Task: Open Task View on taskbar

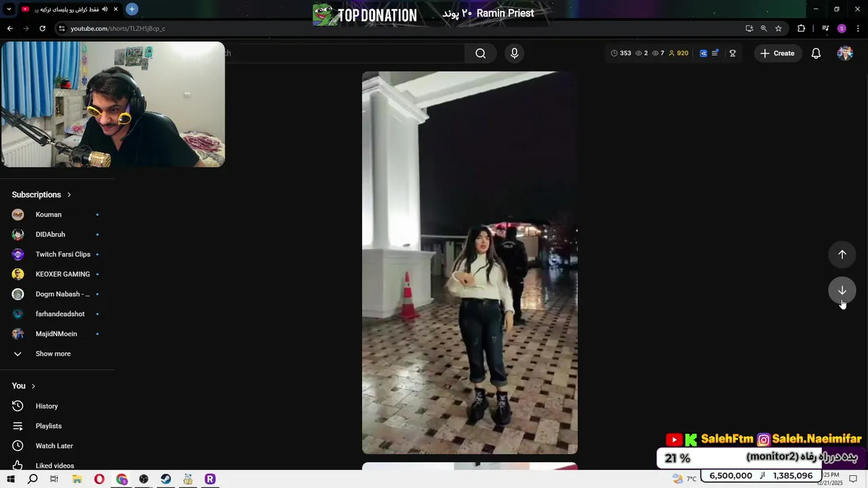Action: [54, 479]
